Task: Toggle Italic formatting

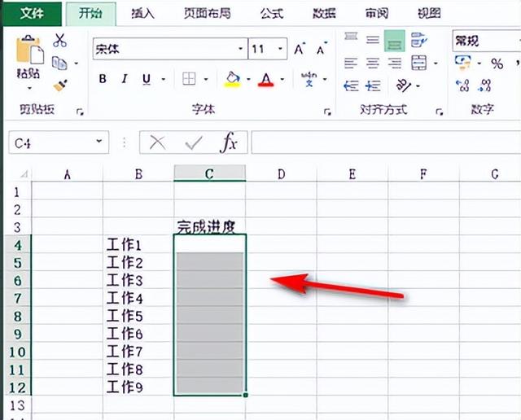Action: point(125,79)
